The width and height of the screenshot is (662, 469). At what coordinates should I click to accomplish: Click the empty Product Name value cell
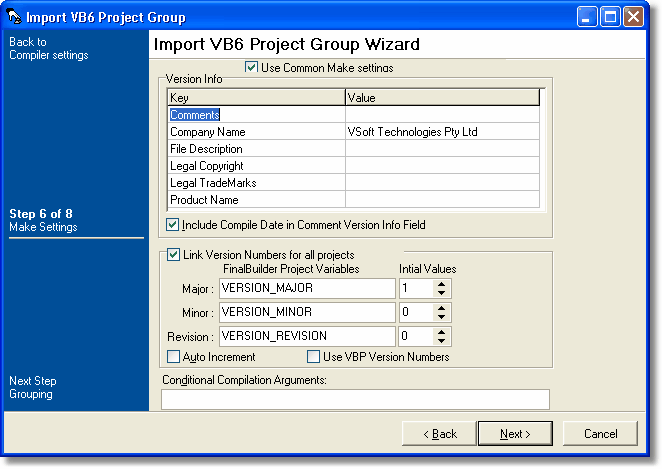coord(442,199)
